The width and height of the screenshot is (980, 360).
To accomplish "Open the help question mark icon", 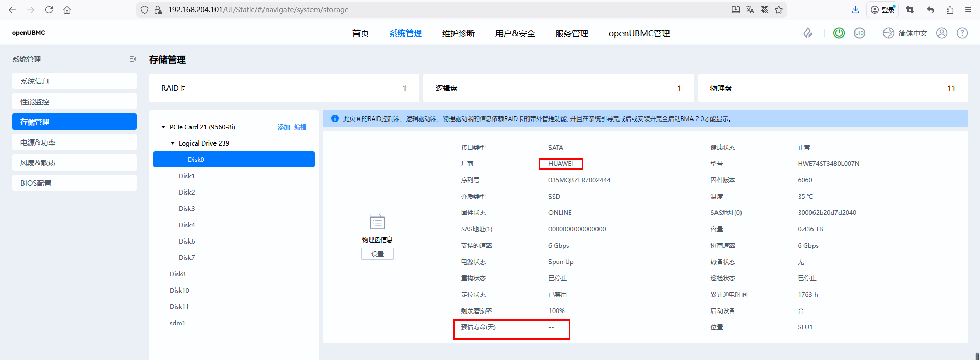I will click(x=962, y=33).
